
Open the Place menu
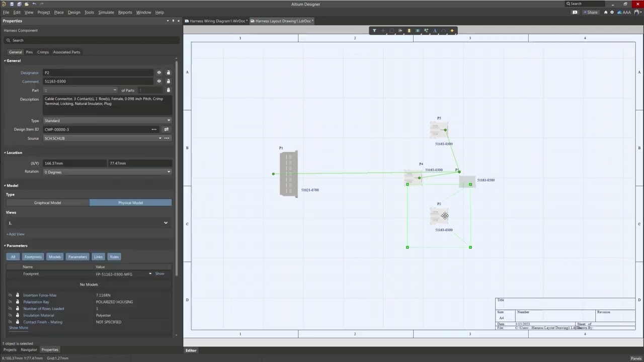(59, 12)
